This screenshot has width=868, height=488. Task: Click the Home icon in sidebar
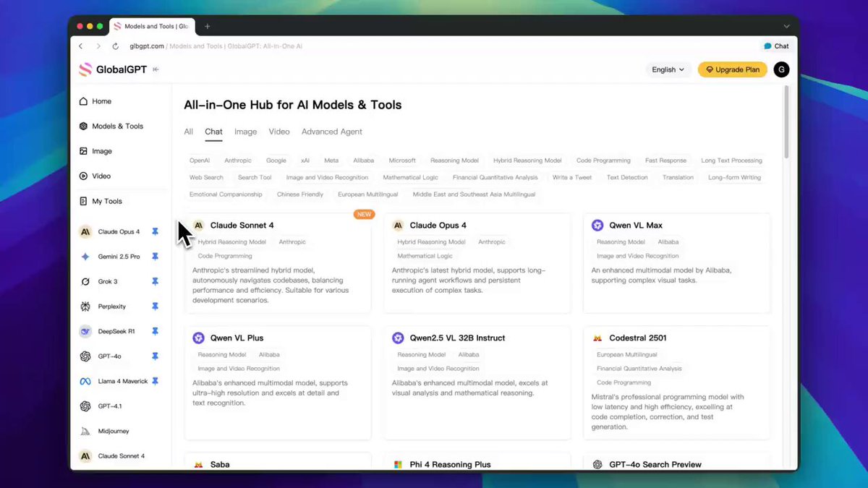[84, 101]
